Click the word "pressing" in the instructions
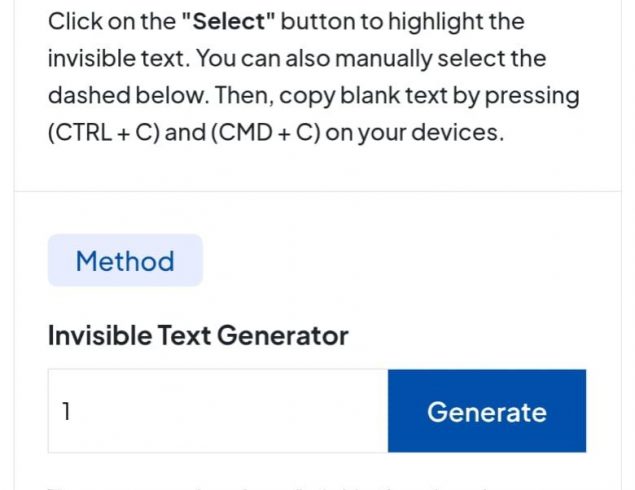The image size is (635, 490). click(x=538, y=96)
